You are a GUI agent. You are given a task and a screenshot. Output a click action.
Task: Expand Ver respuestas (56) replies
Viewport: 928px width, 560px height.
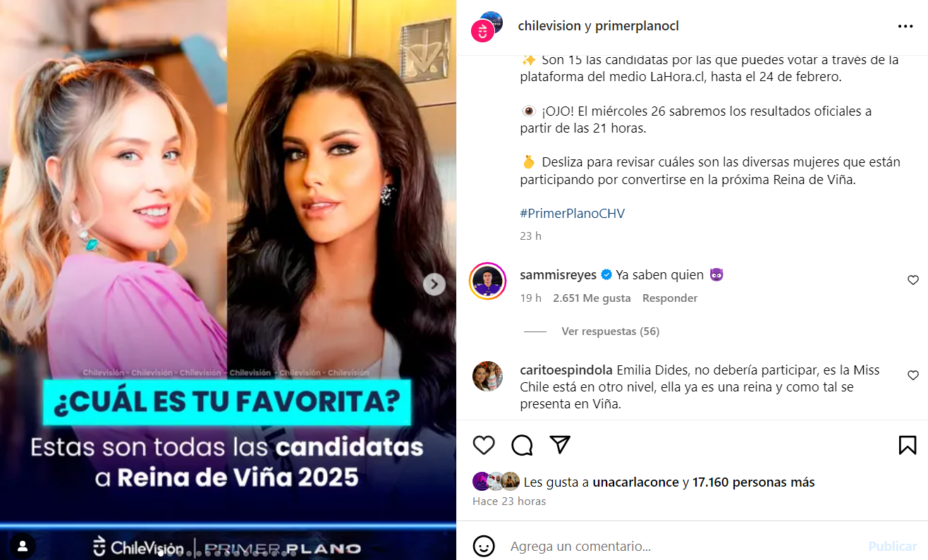pyautogui.click(x=611, y=331)
